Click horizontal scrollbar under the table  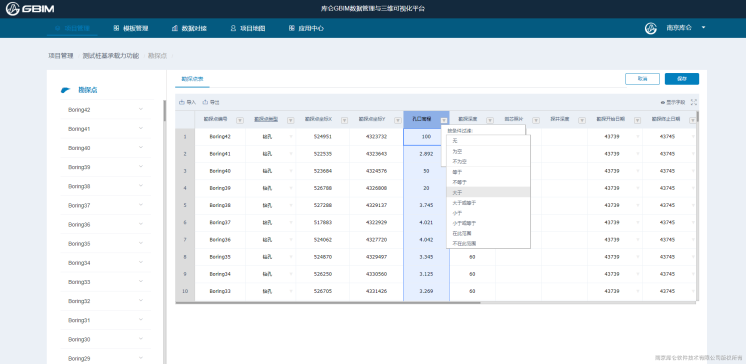tap(328, 302)
